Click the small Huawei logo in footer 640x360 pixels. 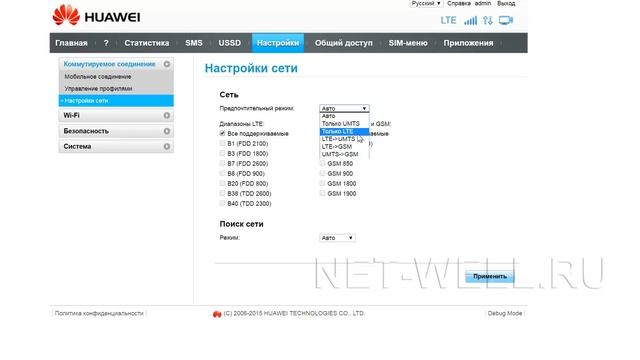click(x=217, y=313)
